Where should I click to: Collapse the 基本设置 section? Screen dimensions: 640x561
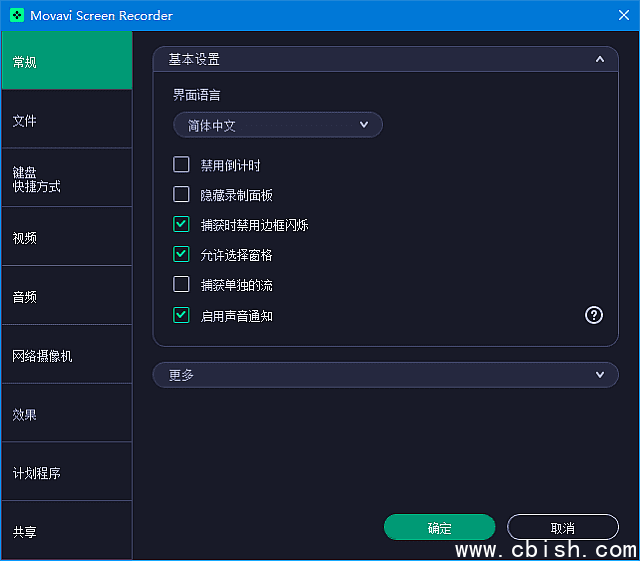(x=599, y=60)
